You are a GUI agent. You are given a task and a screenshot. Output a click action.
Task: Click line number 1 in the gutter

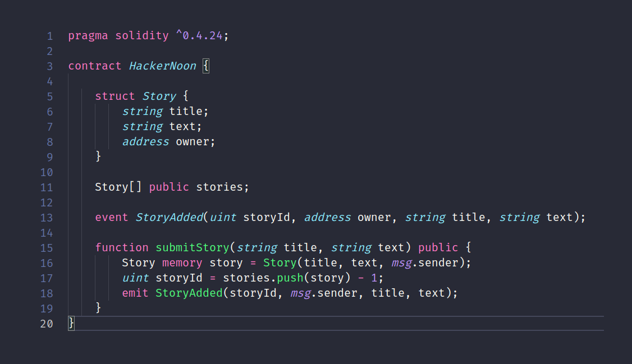(49, 36)
